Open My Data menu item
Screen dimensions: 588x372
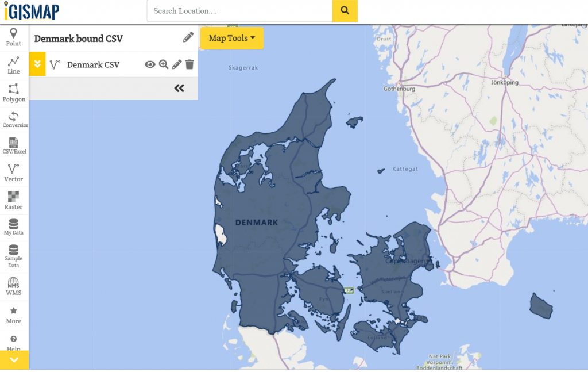(14, 227)
